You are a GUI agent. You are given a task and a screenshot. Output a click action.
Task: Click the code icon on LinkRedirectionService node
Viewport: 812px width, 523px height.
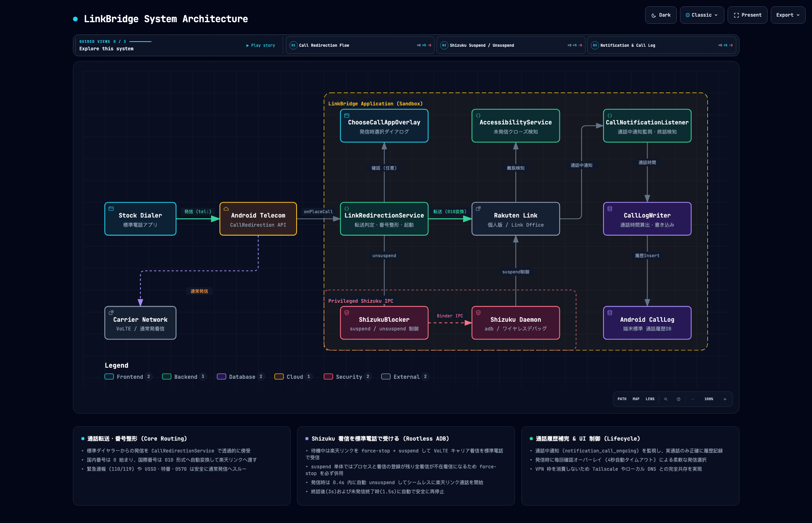point(347,208)
